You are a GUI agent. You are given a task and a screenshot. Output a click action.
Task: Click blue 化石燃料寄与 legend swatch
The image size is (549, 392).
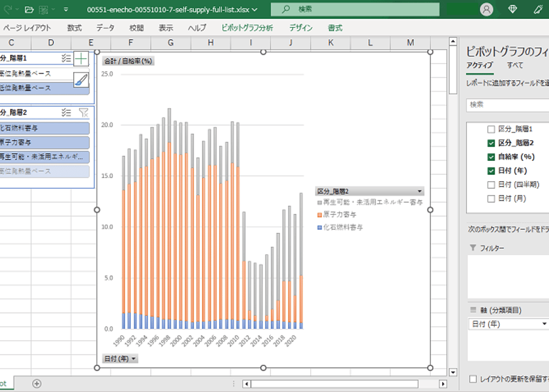pyautogui.click(x=319, y=227)
